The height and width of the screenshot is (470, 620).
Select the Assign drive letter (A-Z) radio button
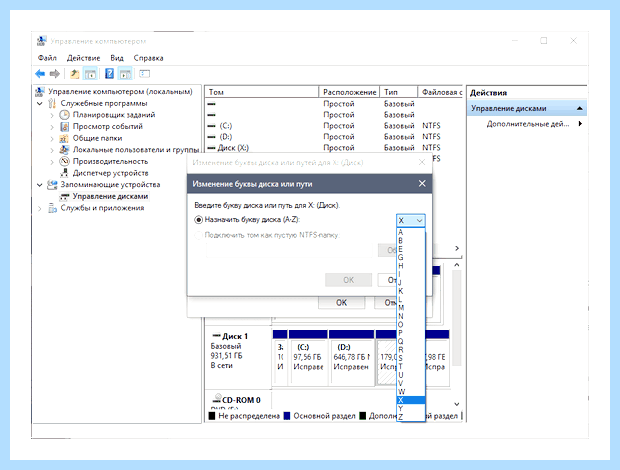[x=198, y=219]
